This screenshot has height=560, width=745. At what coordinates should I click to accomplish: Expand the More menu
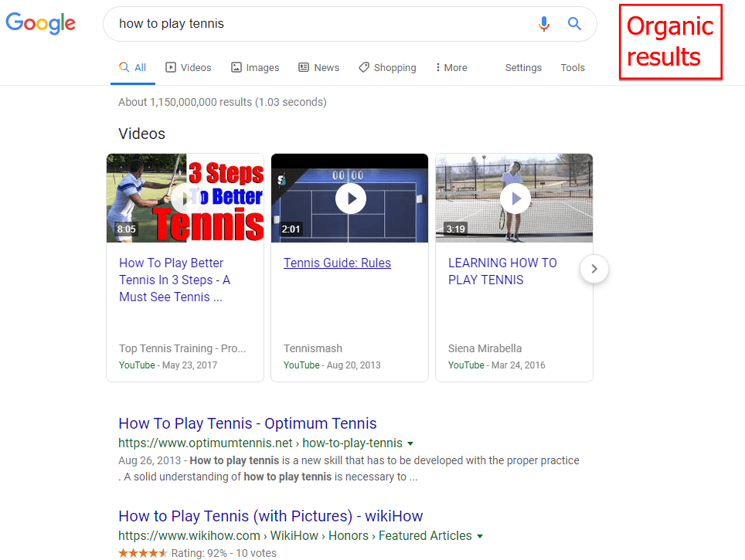point(451,67)
